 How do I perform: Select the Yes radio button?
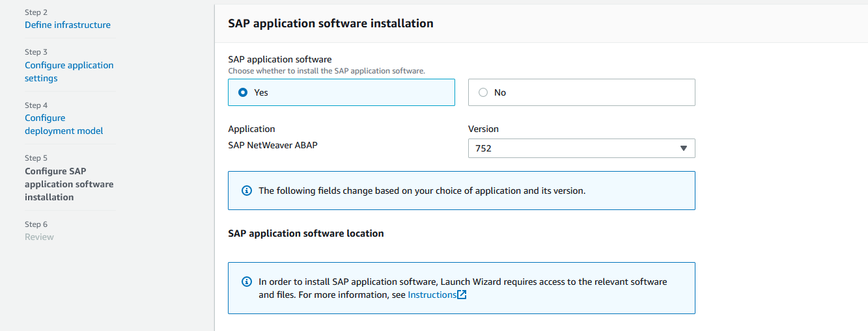[x=243, y=92]
